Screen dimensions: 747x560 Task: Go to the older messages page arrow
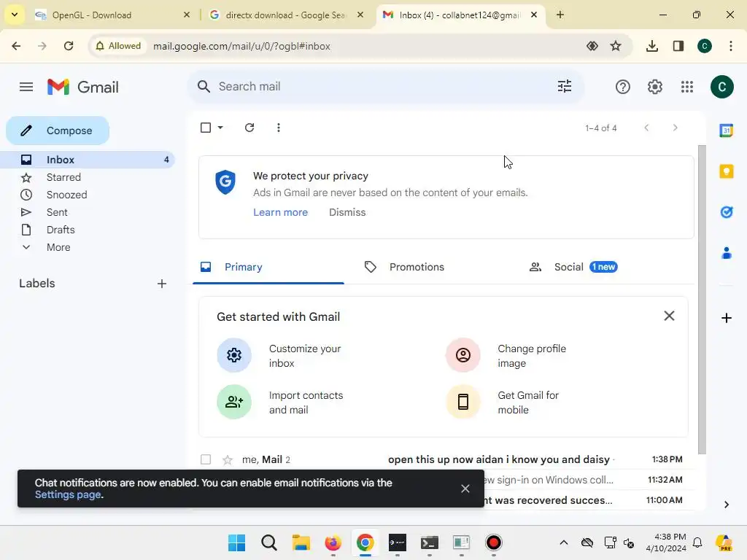(x=675, y=128)
